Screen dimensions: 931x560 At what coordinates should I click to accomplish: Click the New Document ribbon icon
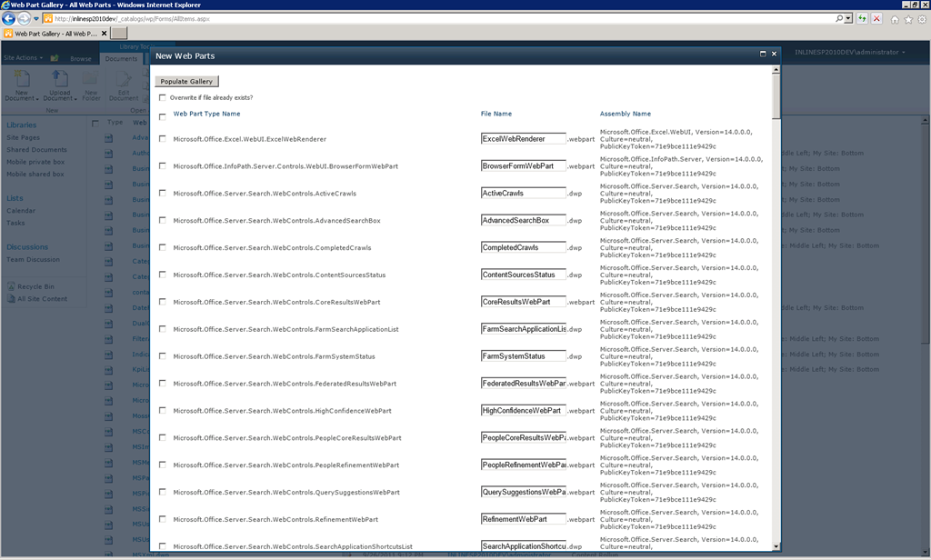[x=22, y=85]
